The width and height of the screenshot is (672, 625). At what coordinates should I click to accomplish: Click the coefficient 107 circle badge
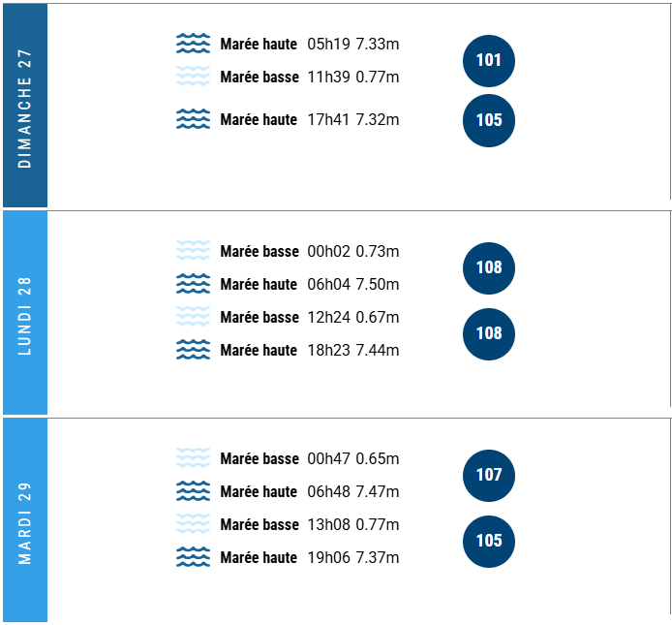coord(489,475)
